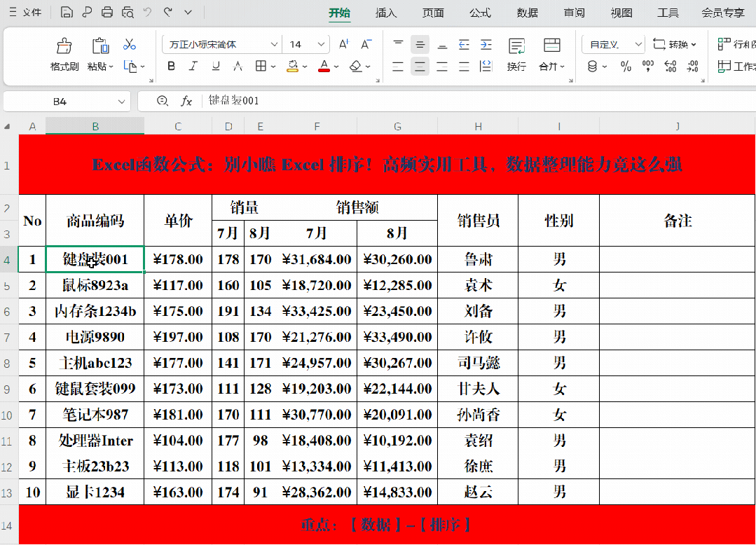
Task: Apply the red font color
Action: 324,66
